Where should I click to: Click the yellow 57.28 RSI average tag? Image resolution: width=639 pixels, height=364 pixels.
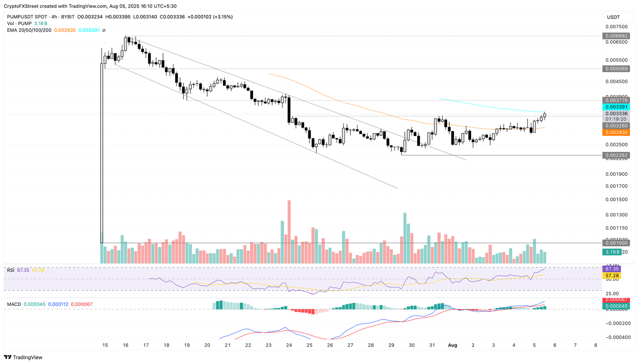(611, 276)
